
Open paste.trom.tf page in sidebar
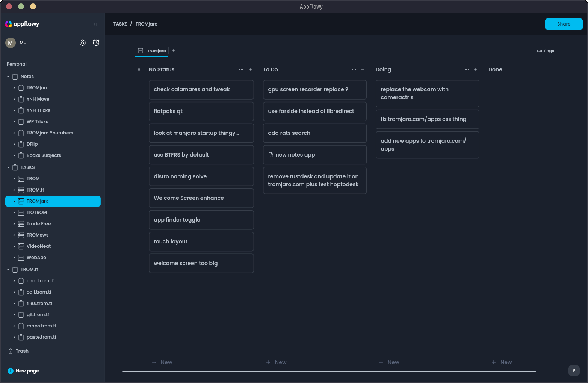[x=53, y=337]
